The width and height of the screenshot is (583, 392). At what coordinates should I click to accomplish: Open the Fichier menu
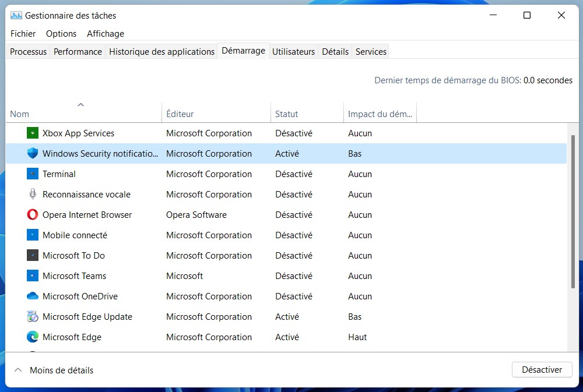click(x=23, y=33)
